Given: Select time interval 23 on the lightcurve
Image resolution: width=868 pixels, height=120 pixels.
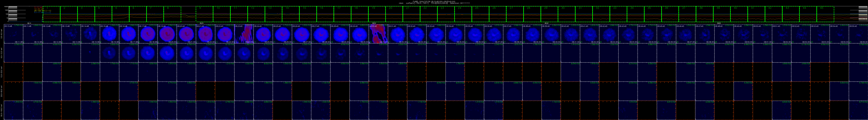Looking at the screenshot, I should 446,14.
